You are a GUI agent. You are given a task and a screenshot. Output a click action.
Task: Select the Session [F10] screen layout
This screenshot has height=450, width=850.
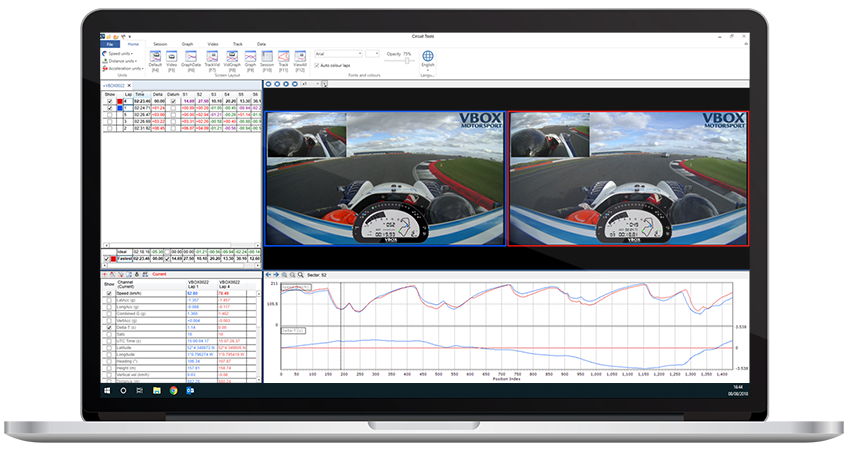coord(267,61)
